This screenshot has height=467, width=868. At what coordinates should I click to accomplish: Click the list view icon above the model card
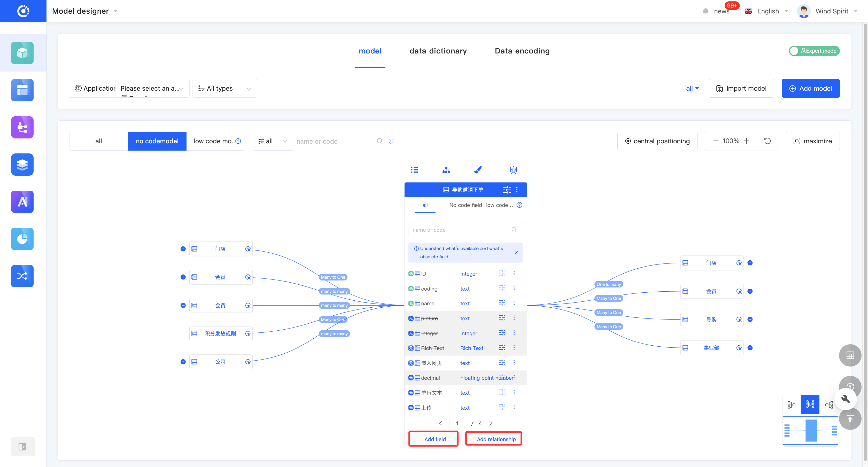(414, 170)
